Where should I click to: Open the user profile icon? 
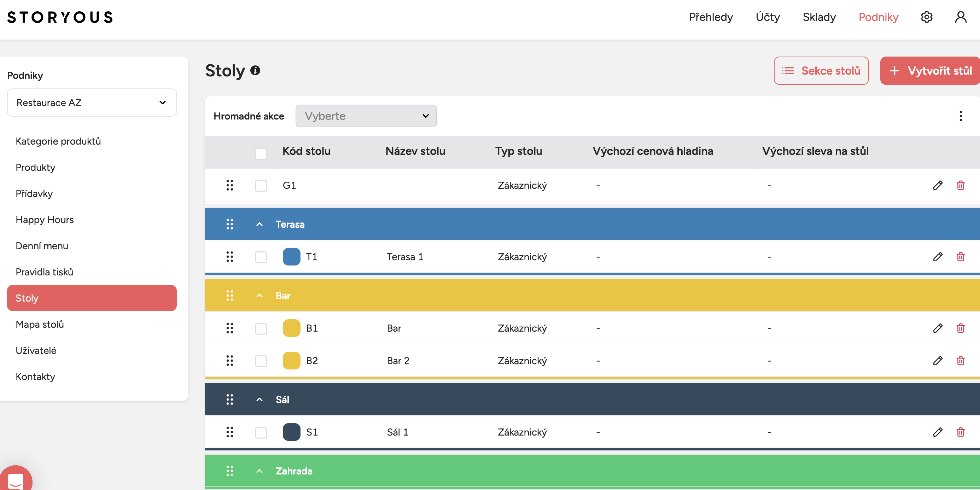pyautogui.click(x=960, y=17)
